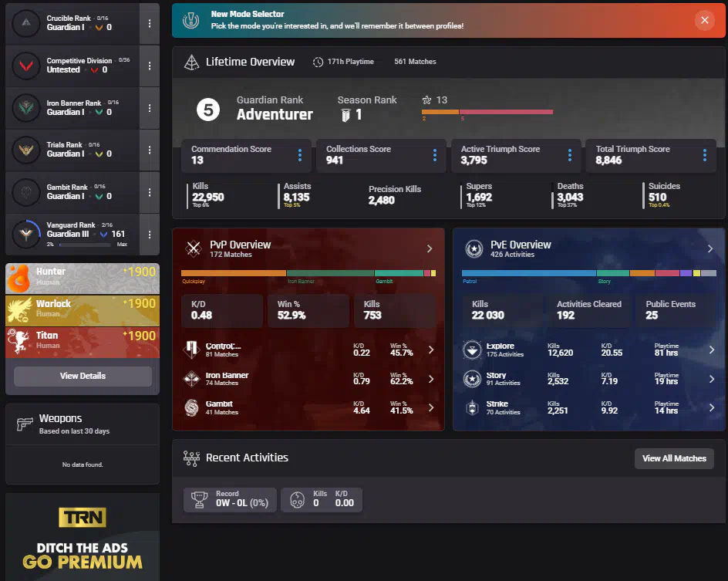The image size is (728, 581).
Task: Click the Record trophy icon
Action: [199, 499]
